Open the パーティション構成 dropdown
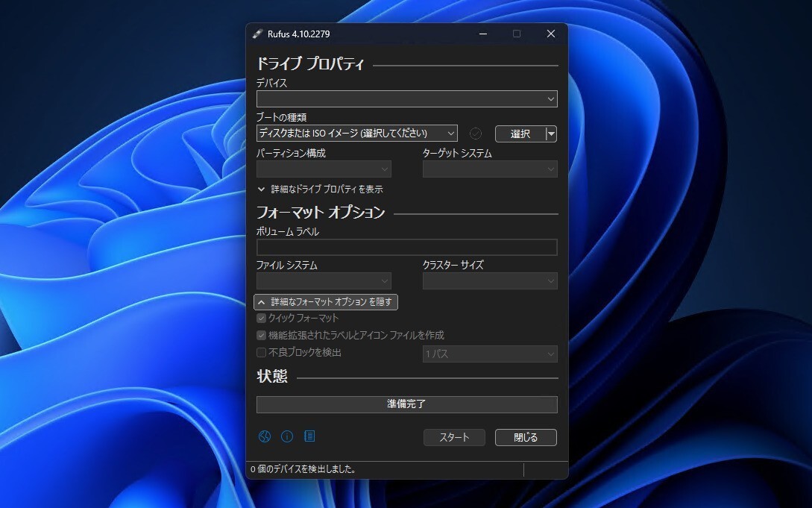Screen dimensions: 812x508 point(324,169)
